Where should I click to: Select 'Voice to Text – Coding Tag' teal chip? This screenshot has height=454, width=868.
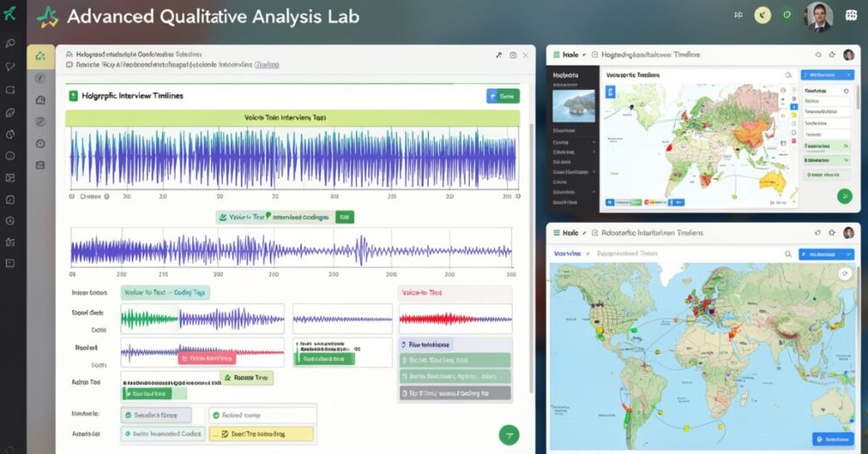click(165, 292)
